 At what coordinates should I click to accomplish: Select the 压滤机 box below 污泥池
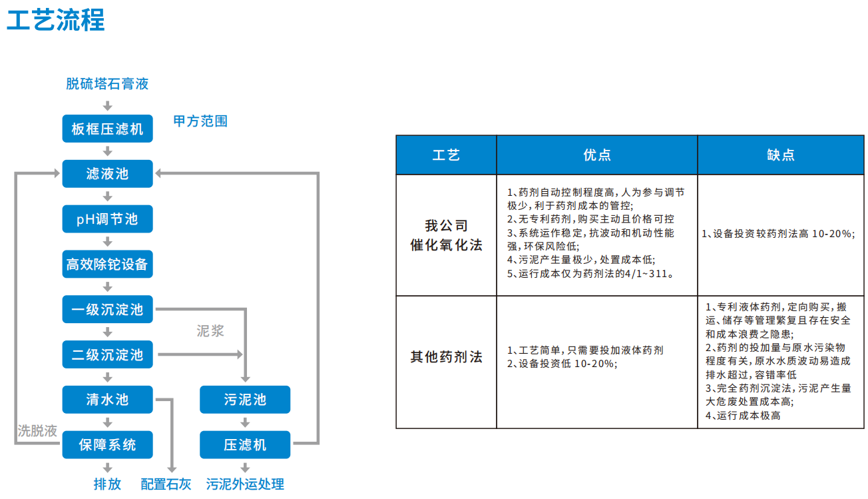245,444
